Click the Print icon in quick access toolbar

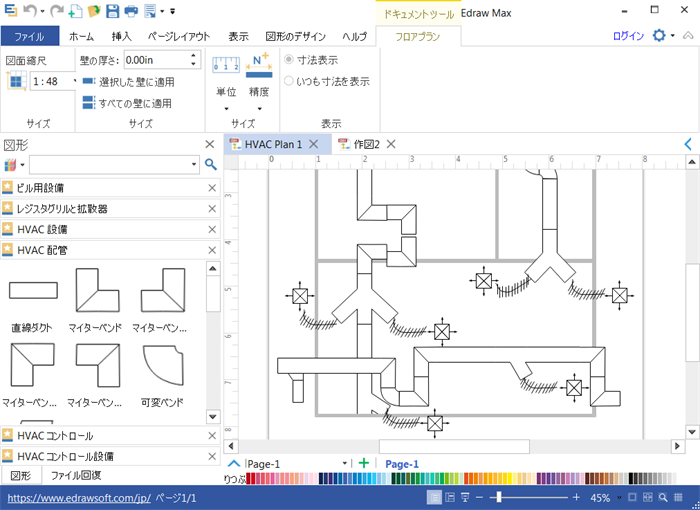131,11
